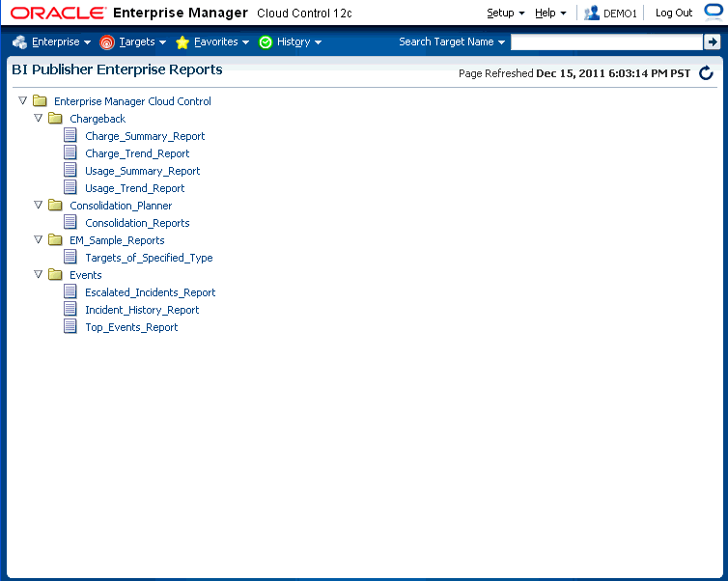Click the Events folder label
728x581 pixels.
85,275
